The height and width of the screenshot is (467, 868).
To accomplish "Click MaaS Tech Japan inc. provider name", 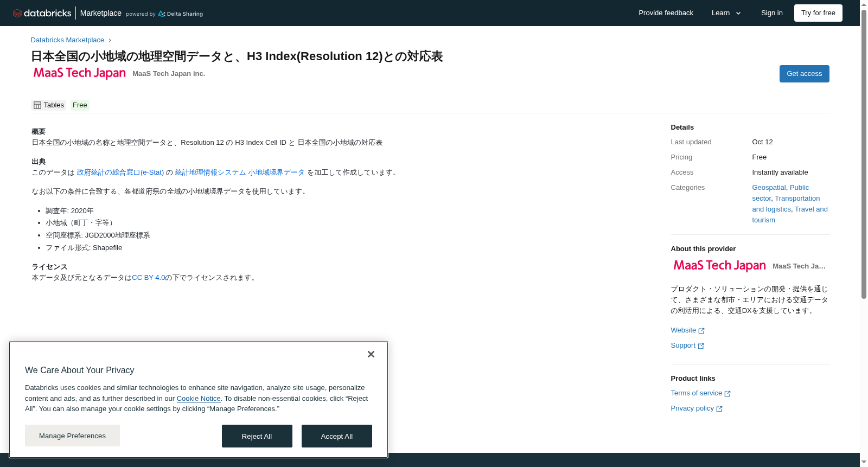I will tap(169, 74).
